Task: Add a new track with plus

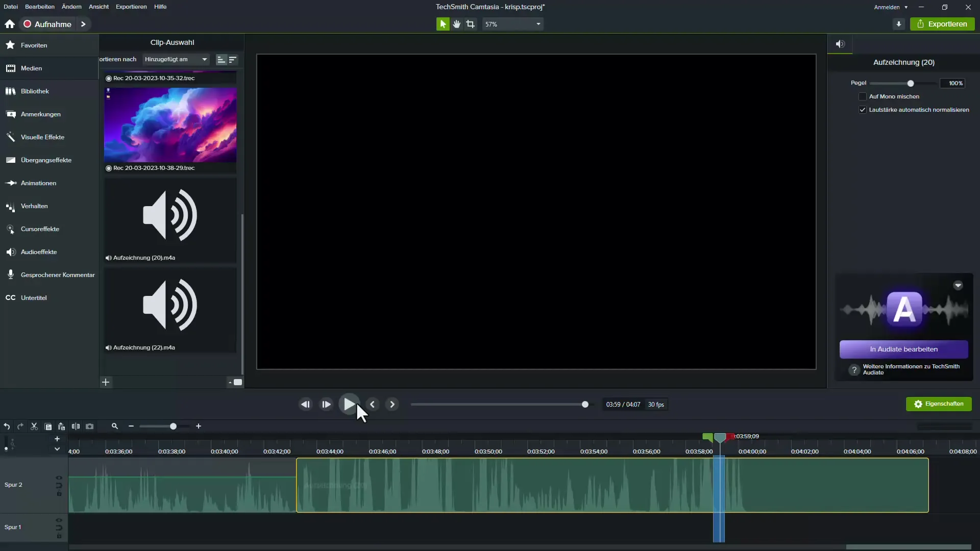Action: [57, 439]
